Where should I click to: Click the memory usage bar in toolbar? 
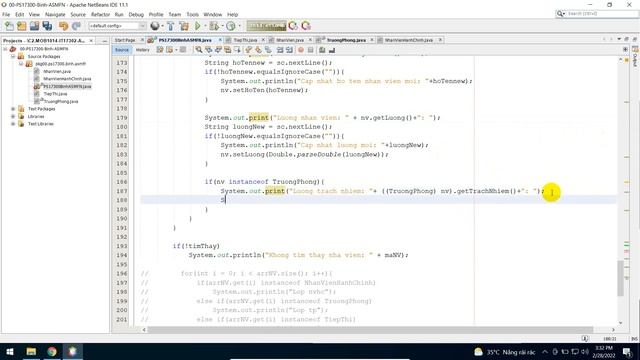pos(266,26)
